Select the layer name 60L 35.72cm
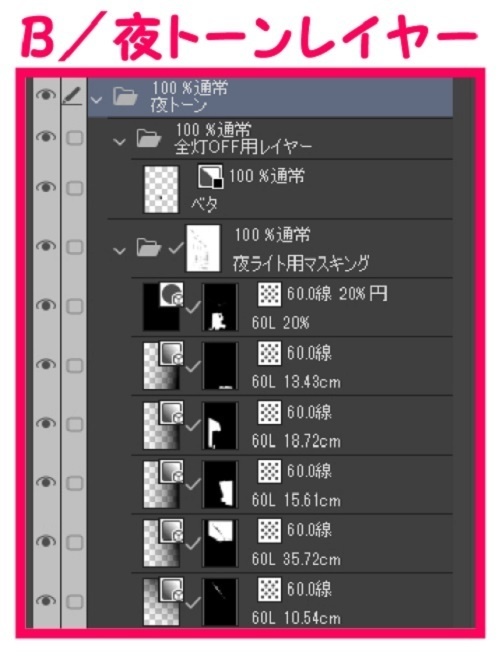 click(x=296, y=559)
